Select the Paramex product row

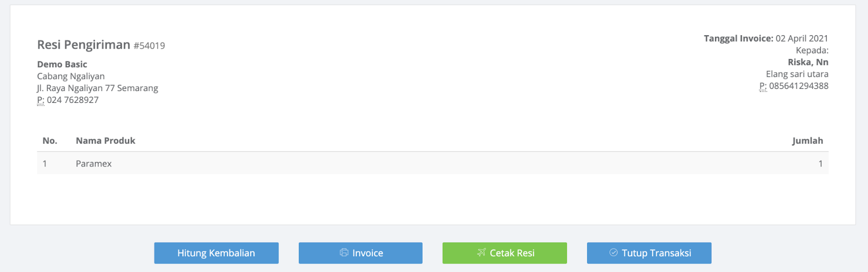[433, 164]
